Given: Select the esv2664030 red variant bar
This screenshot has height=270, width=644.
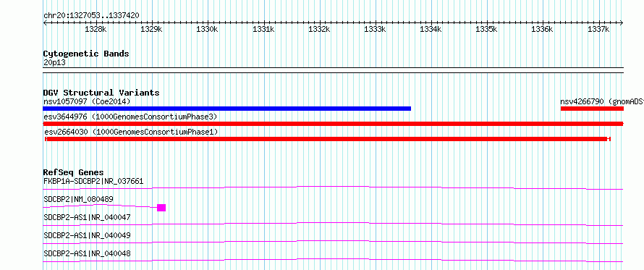Looking at the screenshot, I should click(x=327, y=139).
